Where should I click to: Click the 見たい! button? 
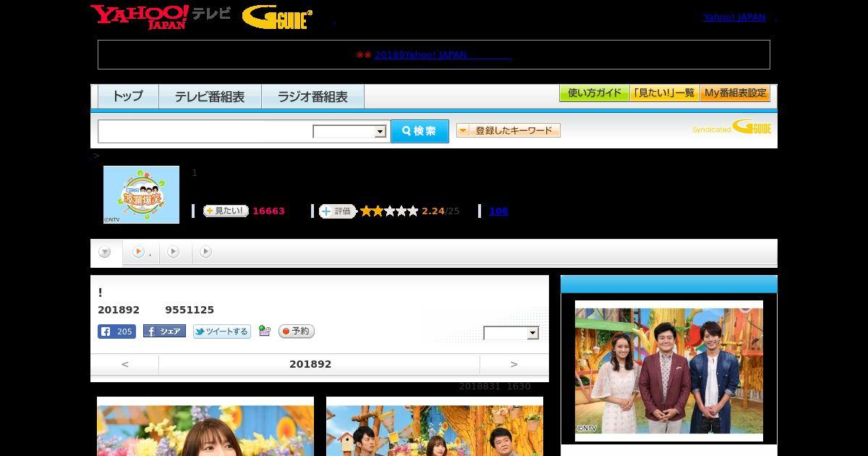coord(226,211)
